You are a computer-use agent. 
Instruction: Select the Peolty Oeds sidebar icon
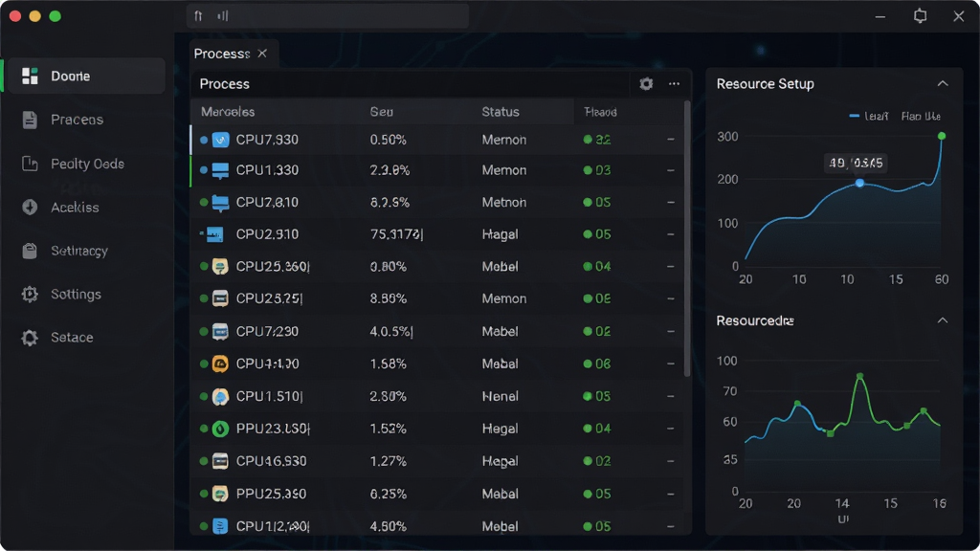click(30, 164)
